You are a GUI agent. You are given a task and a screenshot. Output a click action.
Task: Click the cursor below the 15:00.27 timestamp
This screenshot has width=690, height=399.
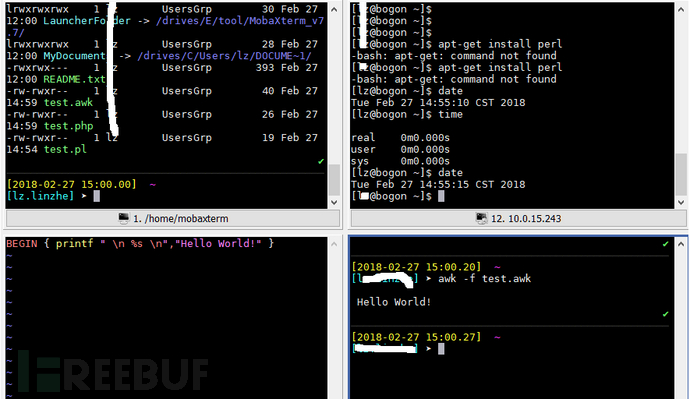[x=441, y=349]
